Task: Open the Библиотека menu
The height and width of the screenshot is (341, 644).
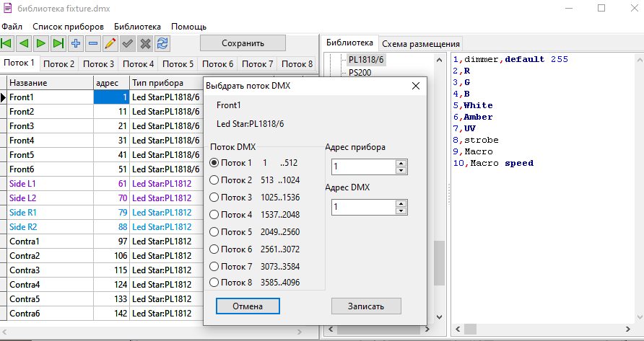Action: (137, 27)
